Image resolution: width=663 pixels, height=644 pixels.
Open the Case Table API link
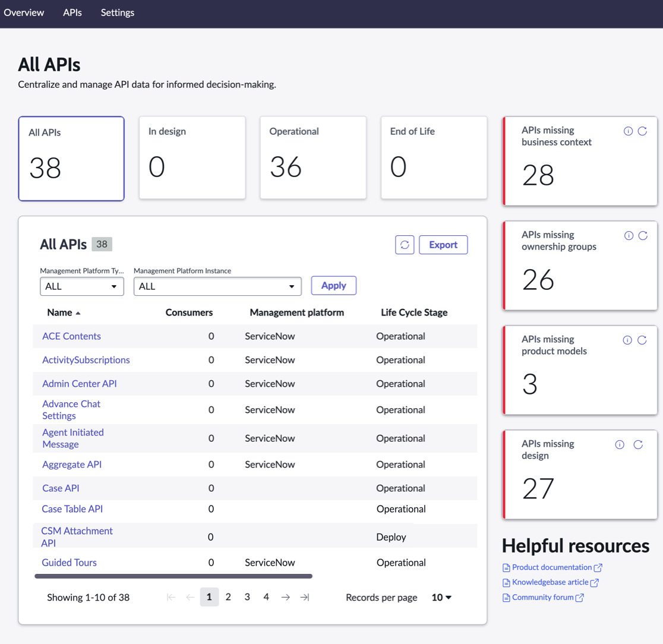coord(72,509)
